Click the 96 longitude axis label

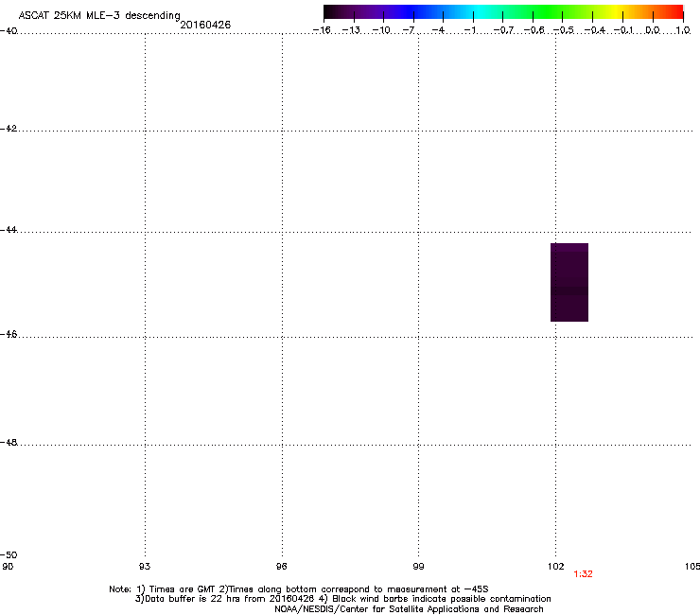282,567
